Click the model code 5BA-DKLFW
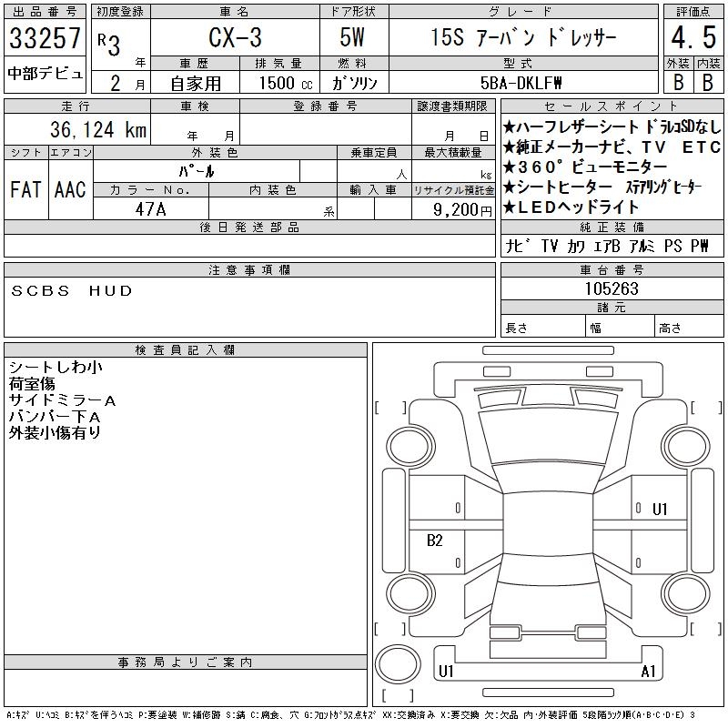The image size is (728, 728). [521, 83]
